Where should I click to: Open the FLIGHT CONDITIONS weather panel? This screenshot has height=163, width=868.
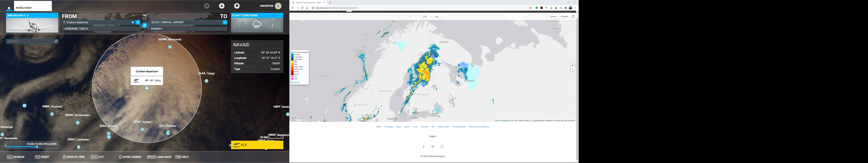[x=257, y=23]
